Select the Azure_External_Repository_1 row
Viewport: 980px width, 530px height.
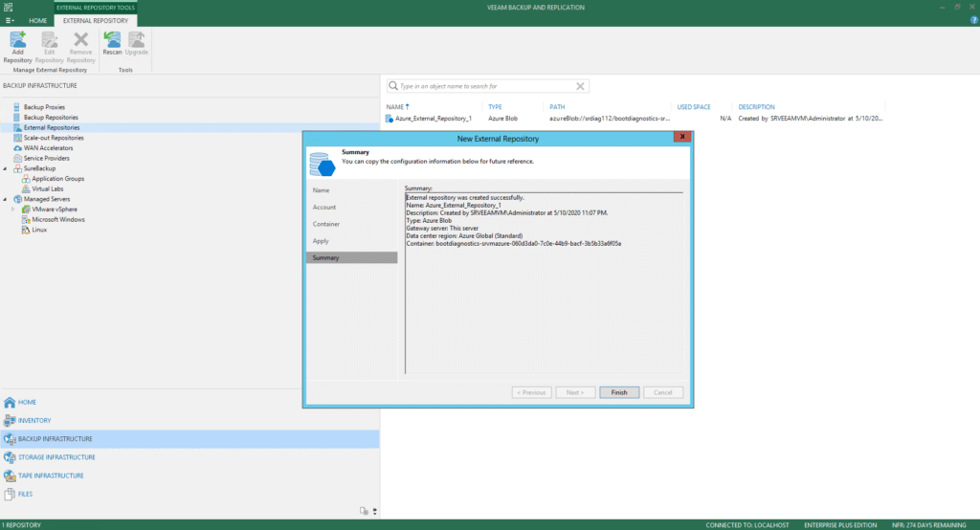point(635,118)
